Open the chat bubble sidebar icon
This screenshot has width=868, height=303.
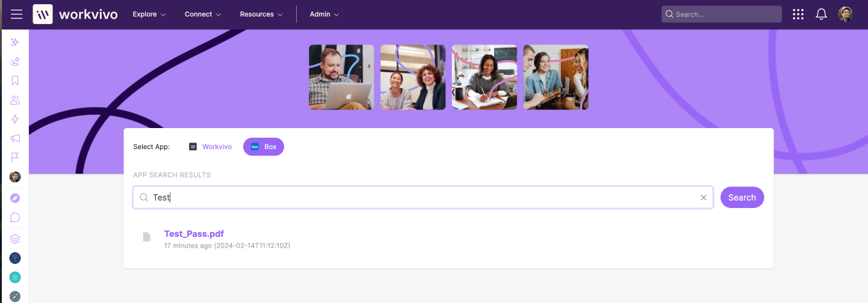pos(15,218)
